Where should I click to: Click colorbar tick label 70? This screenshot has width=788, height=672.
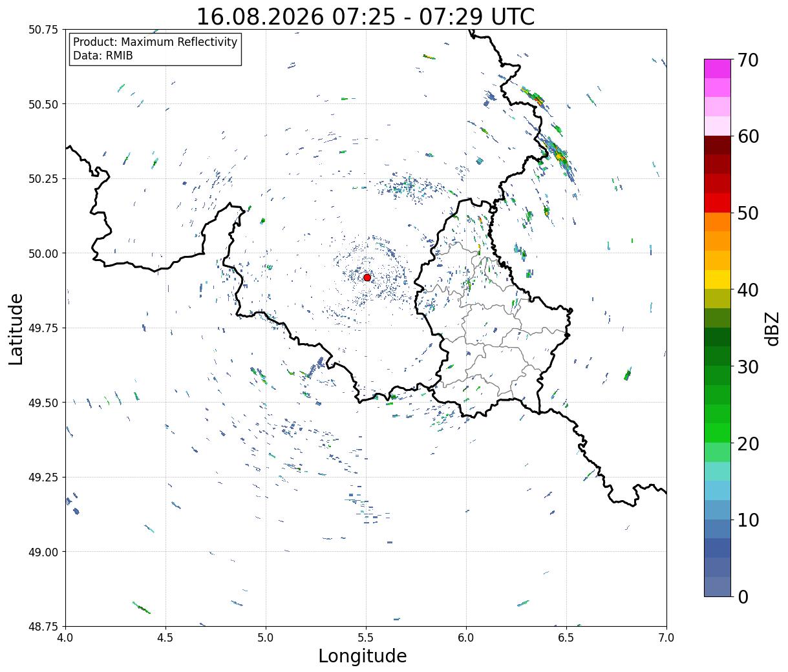pyautogui.click(x=748, y=60)
